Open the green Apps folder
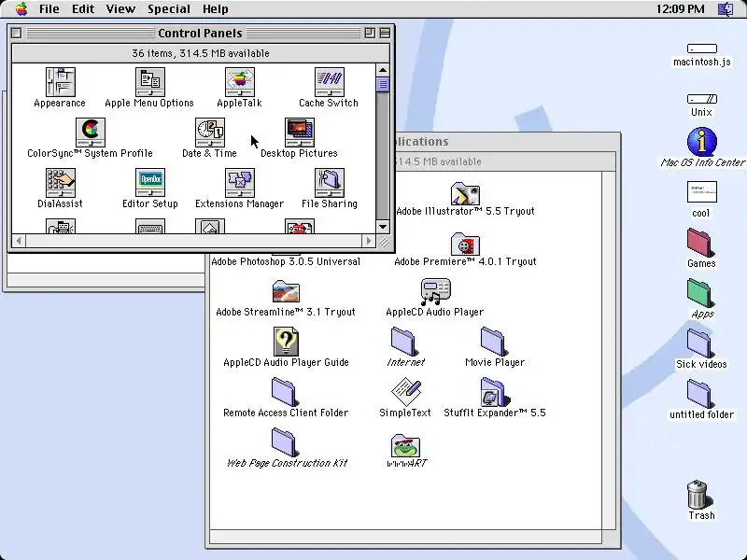This screenshot has height=560, width=747. (700, 293)
